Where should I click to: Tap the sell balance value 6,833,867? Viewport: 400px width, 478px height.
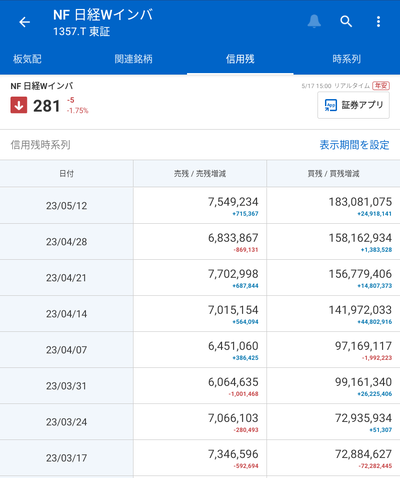coord(233,238)
